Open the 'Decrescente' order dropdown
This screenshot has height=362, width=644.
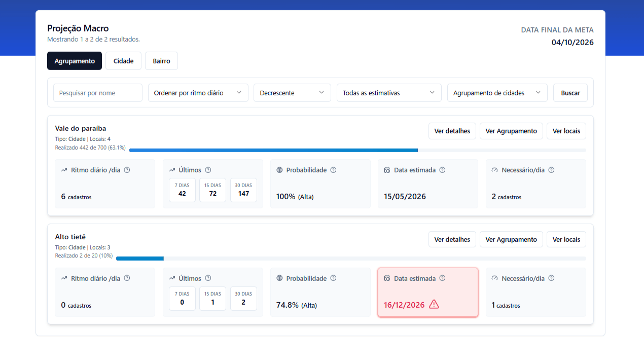tap(292, 93)
